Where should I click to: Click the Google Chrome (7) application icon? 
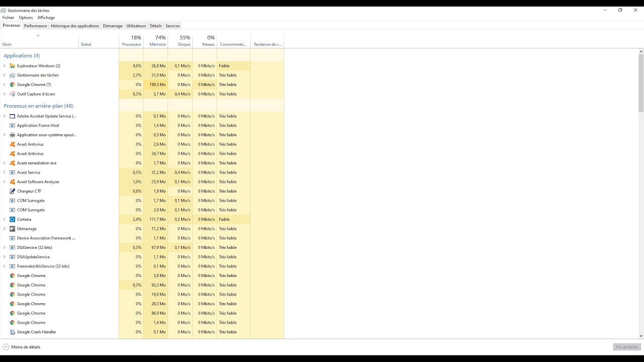click(13, 84)
